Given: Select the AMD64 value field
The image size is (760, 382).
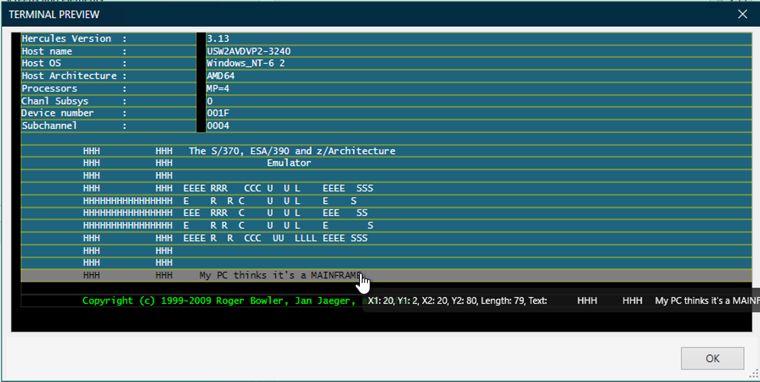Looking at the screenshot, I should click(x=479, y=76).
